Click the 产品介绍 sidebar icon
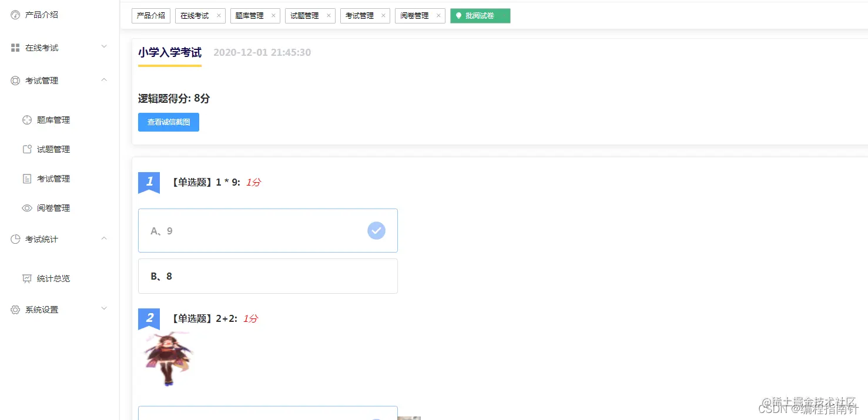868x420 pixels. pos(15,15)
